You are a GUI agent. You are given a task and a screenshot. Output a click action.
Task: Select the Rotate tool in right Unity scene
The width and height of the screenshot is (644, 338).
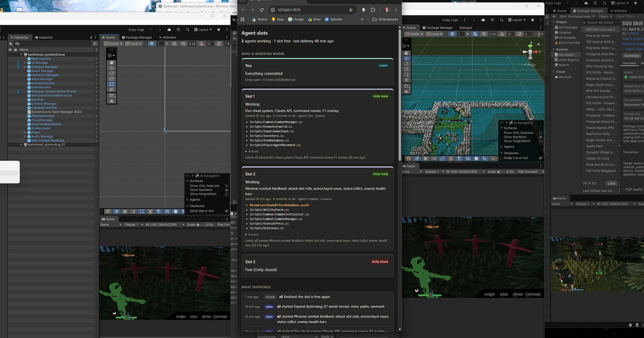(x=406, y=64)
